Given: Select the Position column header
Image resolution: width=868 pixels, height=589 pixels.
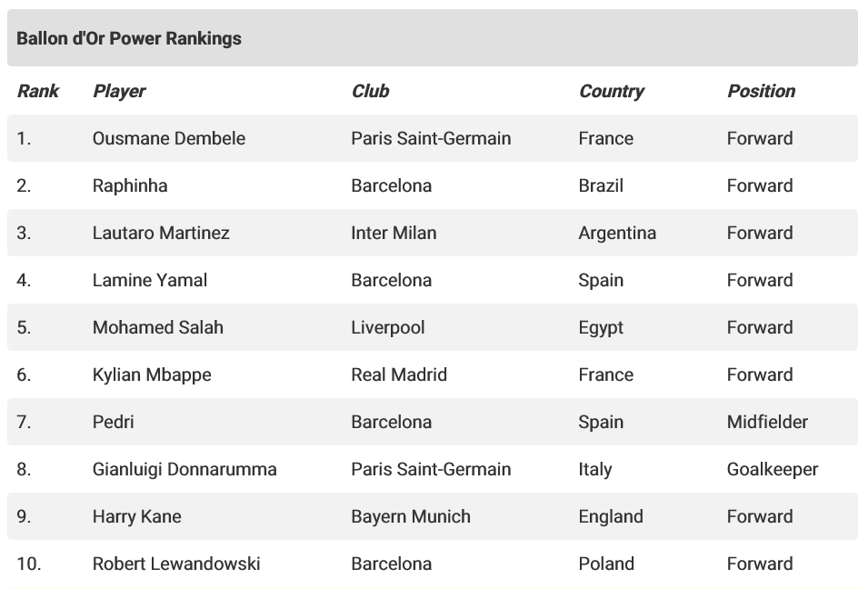Looking at the screenshot, I should pyautogui.click(x=761, y=91).
